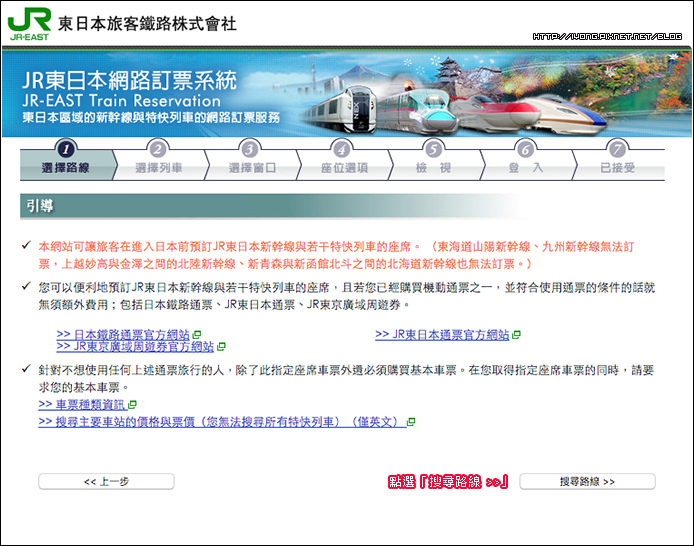Click the << 上一步 button
The width and height of the screenshot is (694, 546).
(x=106, y=481)
